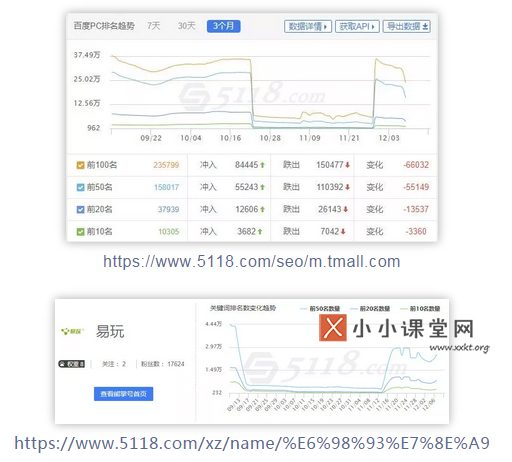The image size is (512, 462).
Task: Toggle the 前20名数量 legend entry
Action: point(370,309)
